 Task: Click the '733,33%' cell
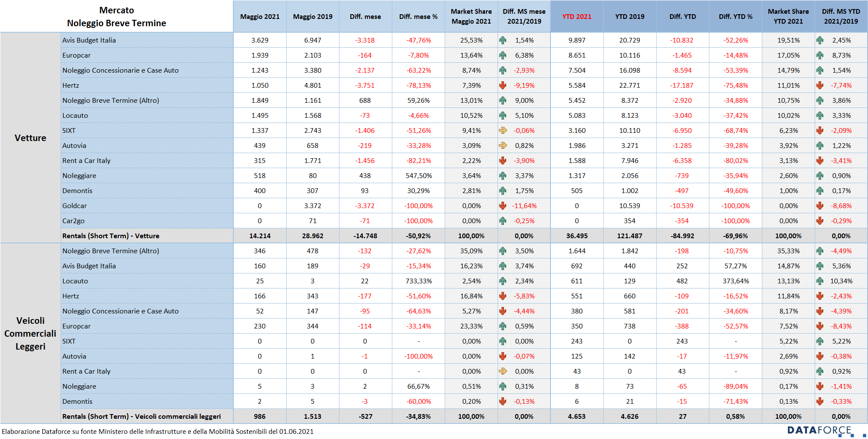(419, 281)
